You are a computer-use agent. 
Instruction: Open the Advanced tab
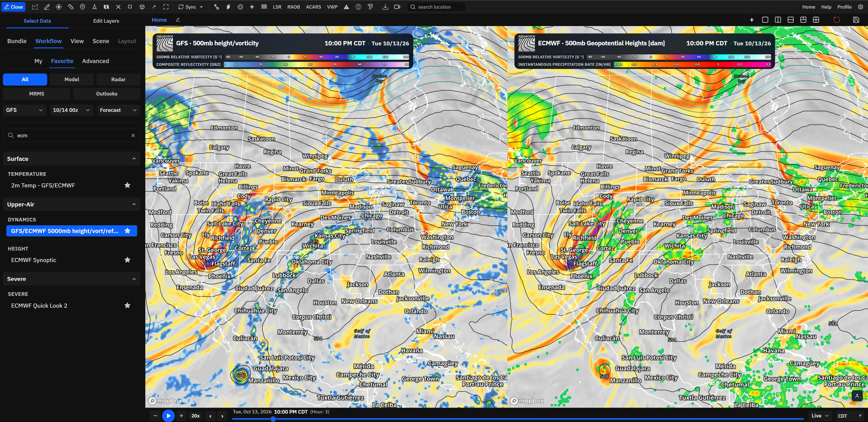(x=95, y=61)
